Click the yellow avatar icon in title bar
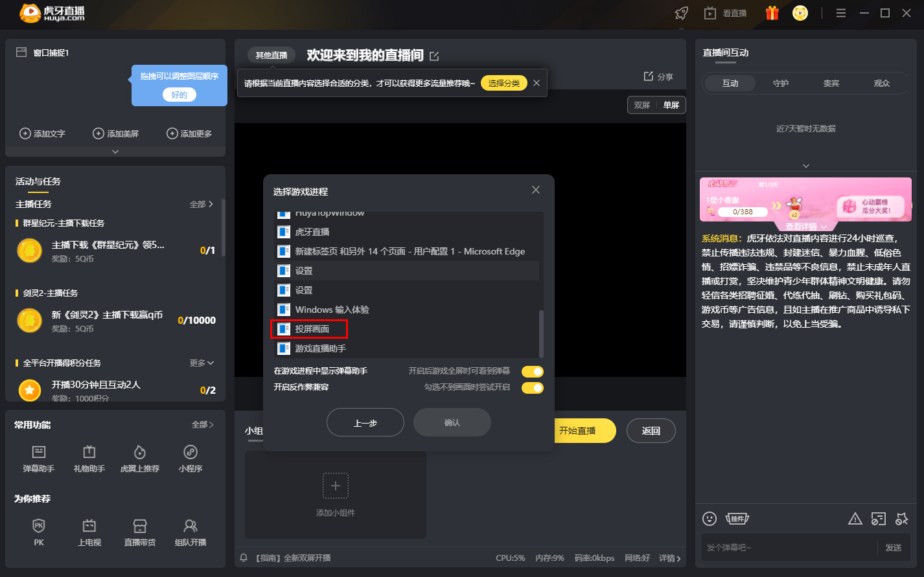Viewport: 924px width, 577px height. pos(800,13)
